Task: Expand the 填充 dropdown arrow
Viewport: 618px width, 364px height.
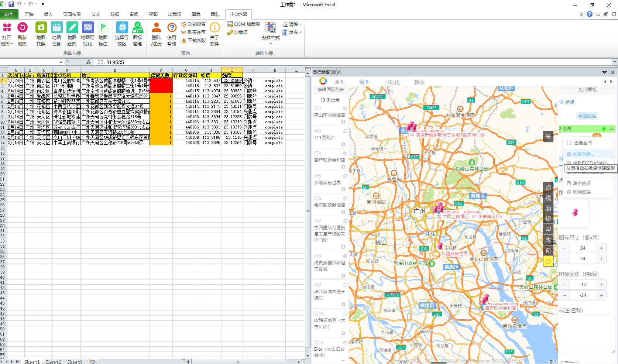Action: 301,32
